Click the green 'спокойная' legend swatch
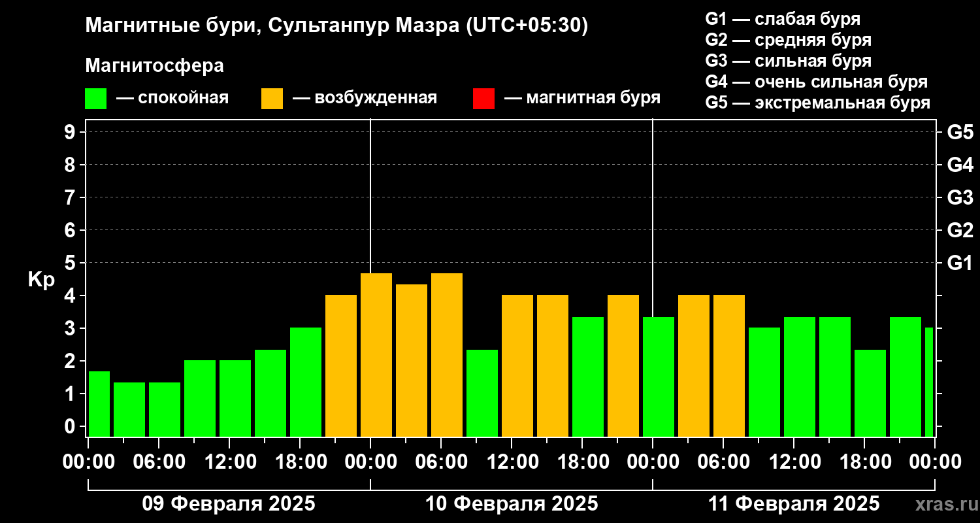Viewport: 980px width, 523px height. [95, 99]
